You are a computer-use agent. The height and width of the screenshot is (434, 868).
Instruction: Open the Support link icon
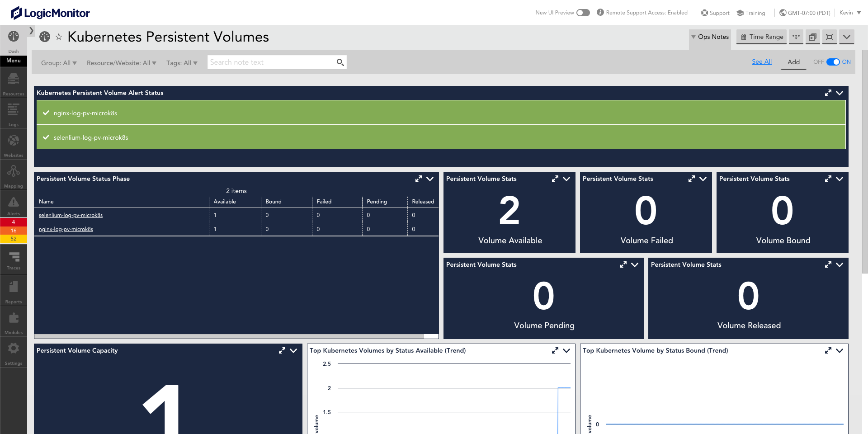click(704, 13)
